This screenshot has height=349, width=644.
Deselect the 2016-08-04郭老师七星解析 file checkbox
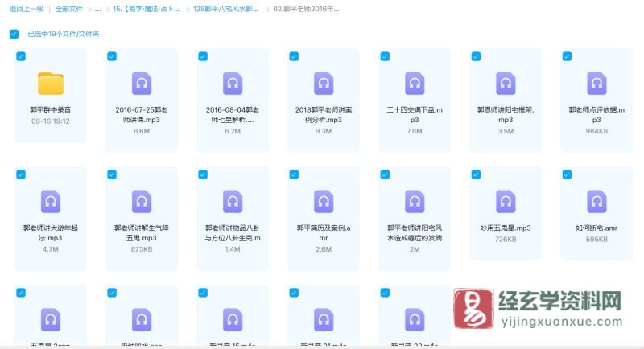[203, 56]
